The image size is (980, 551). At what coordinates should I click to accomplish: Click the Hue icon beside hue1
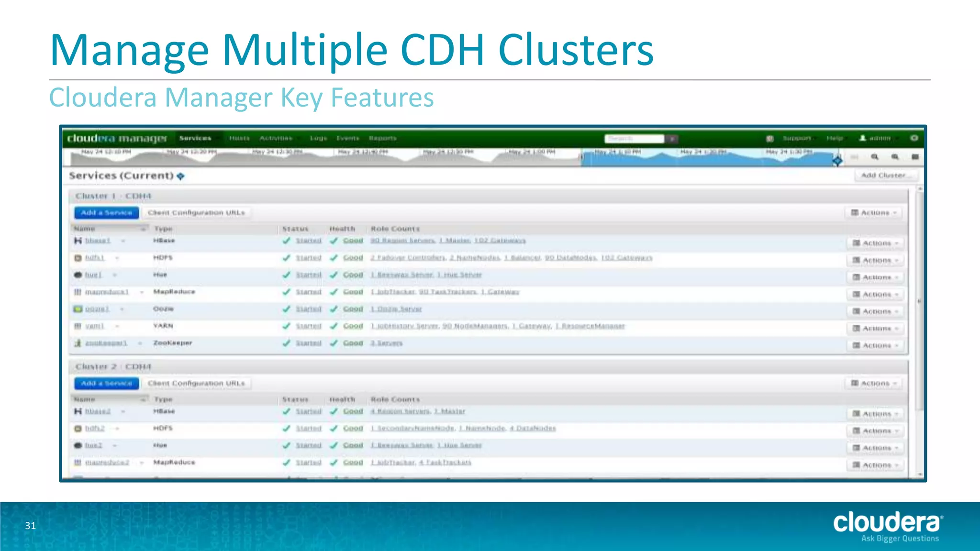point(78,275)
